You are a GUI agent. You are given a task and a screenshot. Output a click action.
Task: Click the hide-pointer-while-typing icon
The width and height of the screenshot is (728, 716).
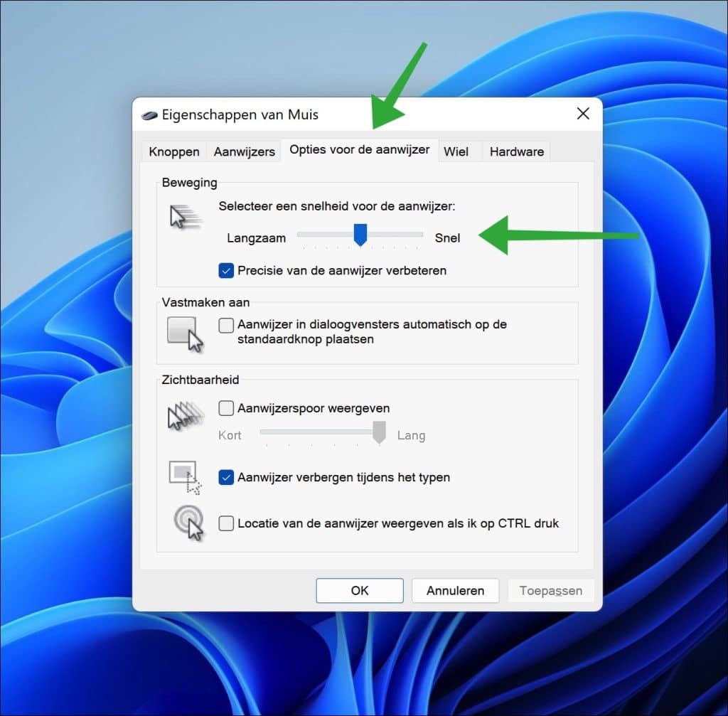pos(183,476)
